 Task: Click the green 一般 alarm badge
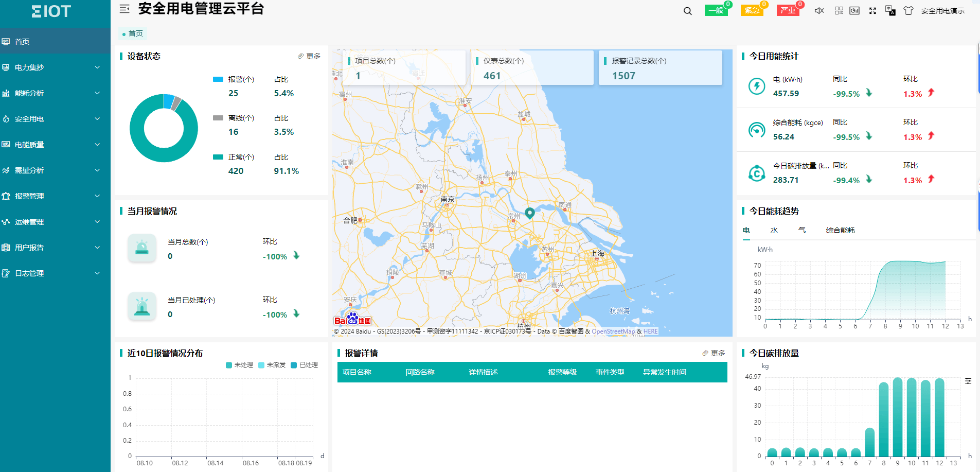click(716, 10)
